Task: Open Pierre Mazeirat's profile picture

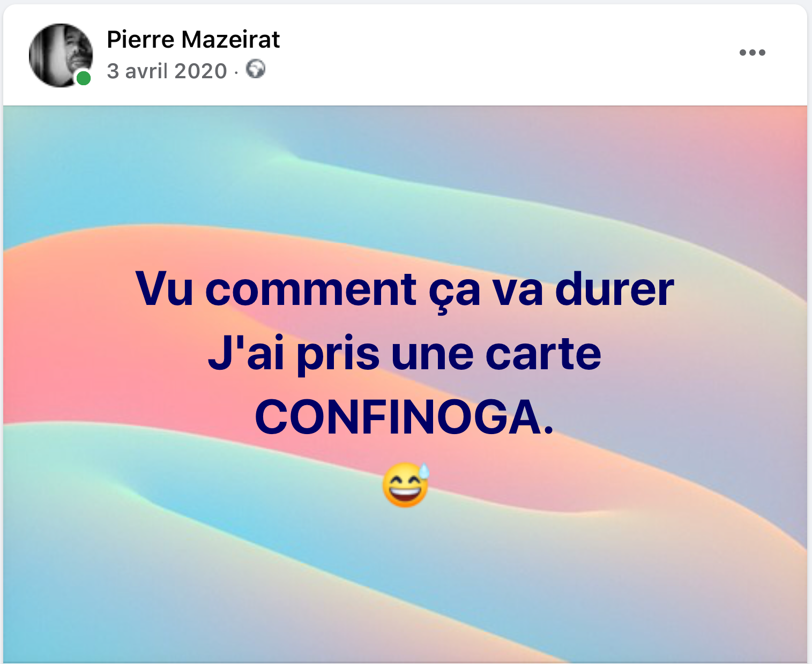Action: click(x=61, y=55)
